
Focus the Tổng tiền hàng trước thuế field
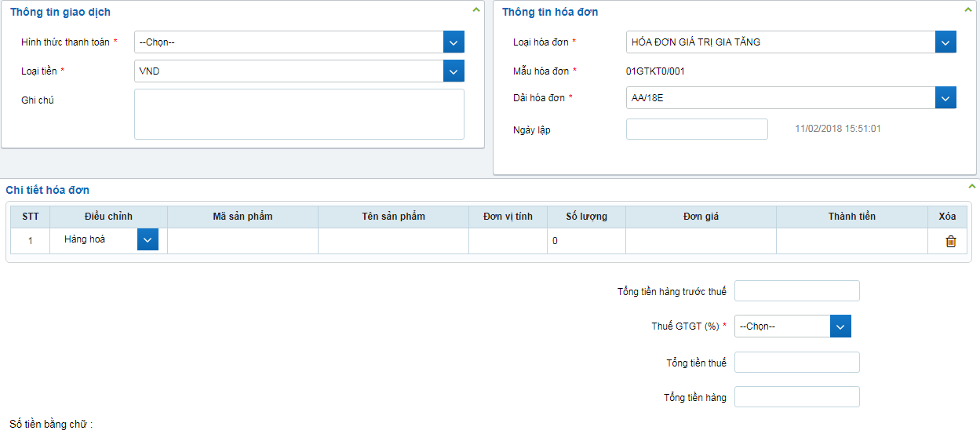click(x=796, y=291)
